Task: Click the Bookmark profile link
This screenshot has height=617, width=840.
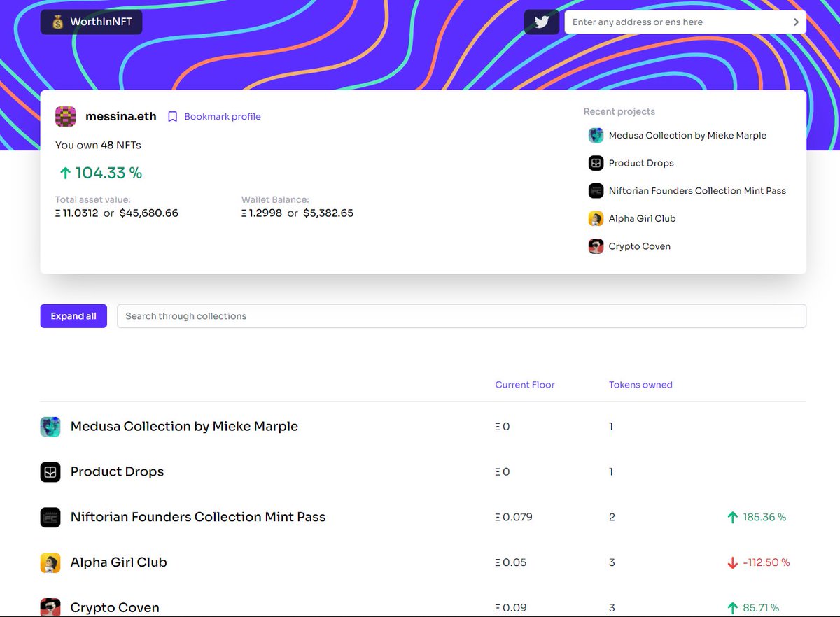Action: [223, 117]
